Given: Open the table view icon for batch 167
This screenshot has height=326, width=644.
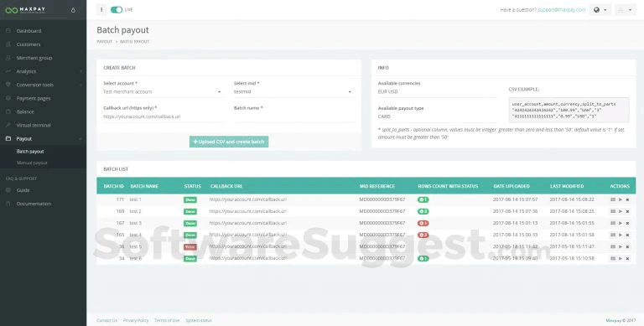Looking at the screenshot, I should tap(613, 223).
